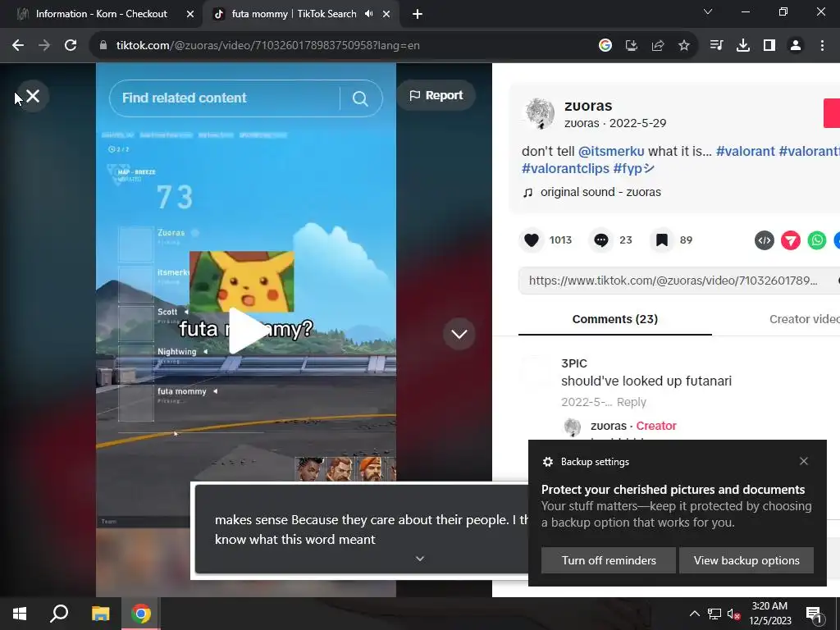Image resolution: width=840 pixels, height=630 pixels.
Task: Open zuoras profile avatar
Action: (539, 113)
